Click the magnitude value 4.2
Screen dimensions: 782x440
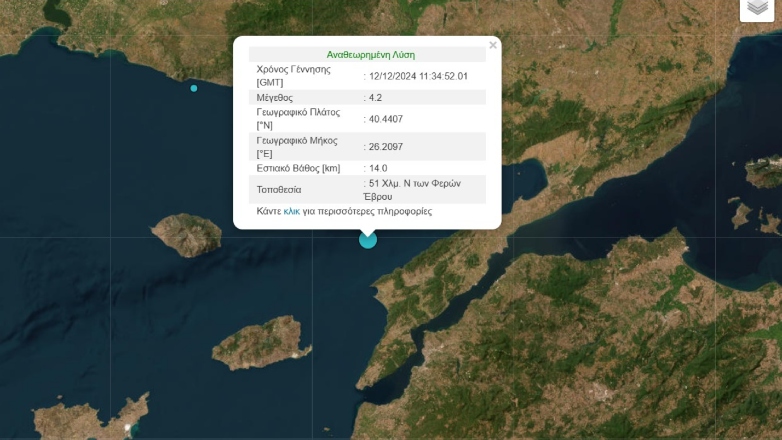[x=376, y=97]
